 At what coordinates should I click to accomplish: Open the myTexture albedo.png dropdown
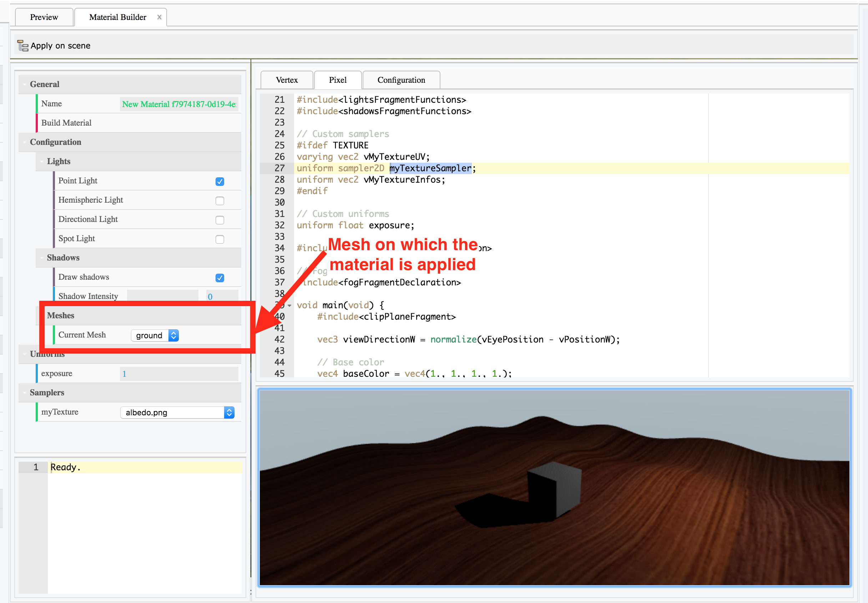pyautogui.click(x=172, y=412)
